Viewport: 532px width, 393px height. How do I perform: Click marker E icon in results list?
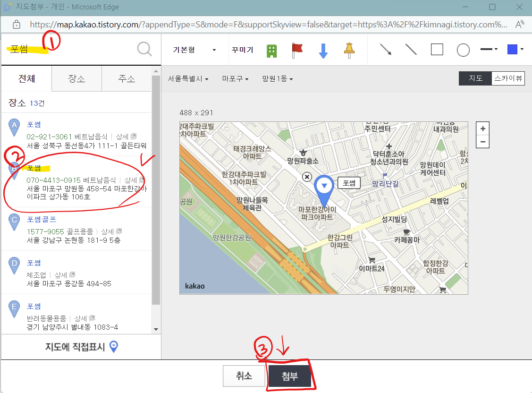tap(14, 309)
